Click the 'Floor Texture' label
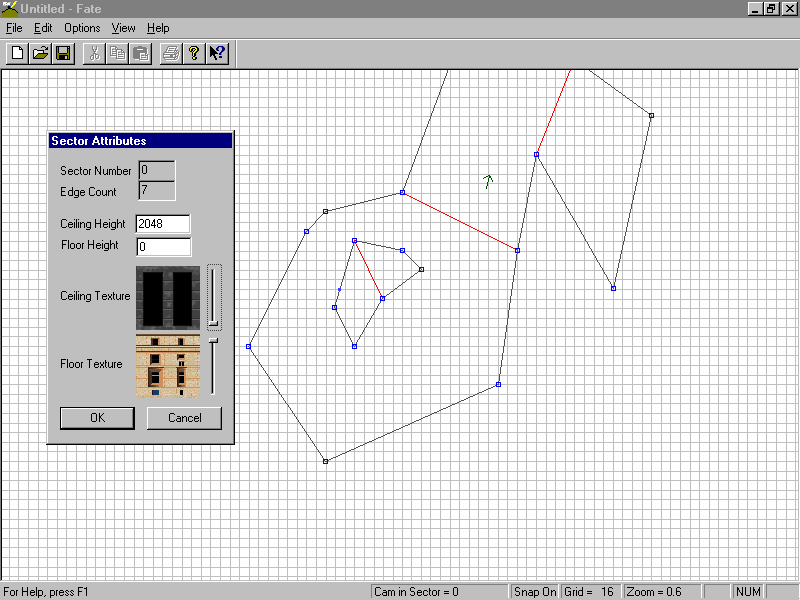 (x=91, y=364)
